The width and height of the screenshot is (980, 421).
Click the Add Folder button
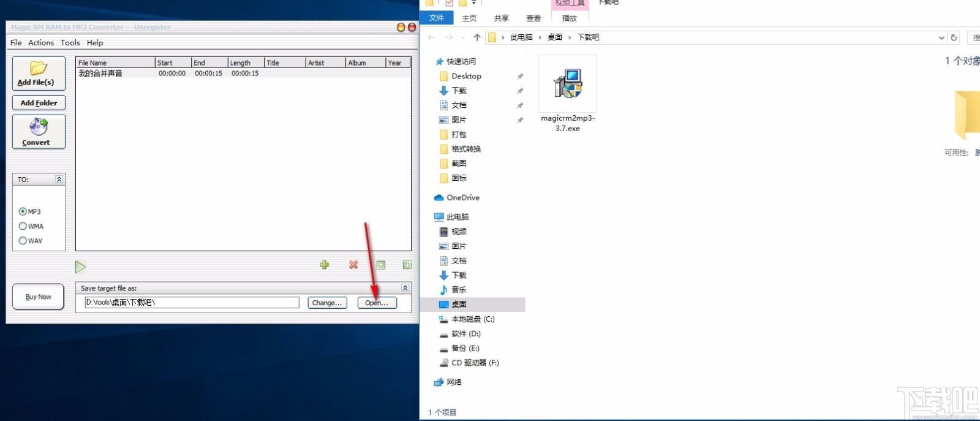point(39,103)
